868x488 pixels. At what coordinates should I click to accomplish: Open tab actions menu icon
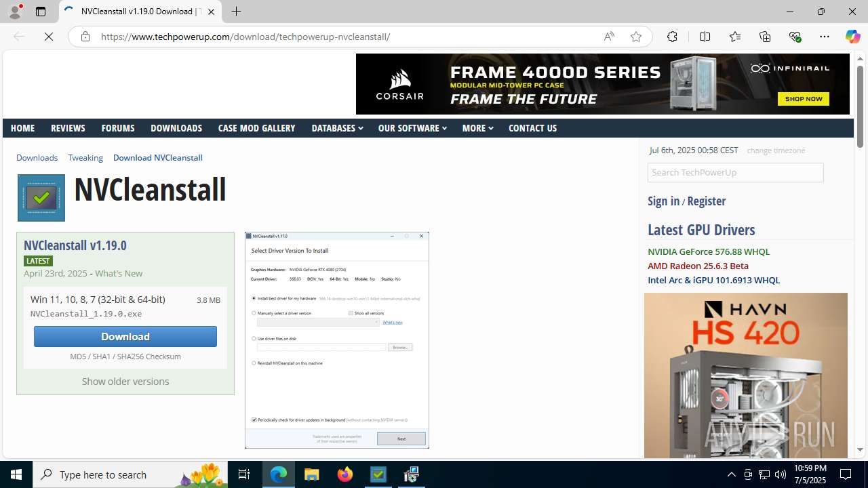pyautogui.click(x=41, y=12)
